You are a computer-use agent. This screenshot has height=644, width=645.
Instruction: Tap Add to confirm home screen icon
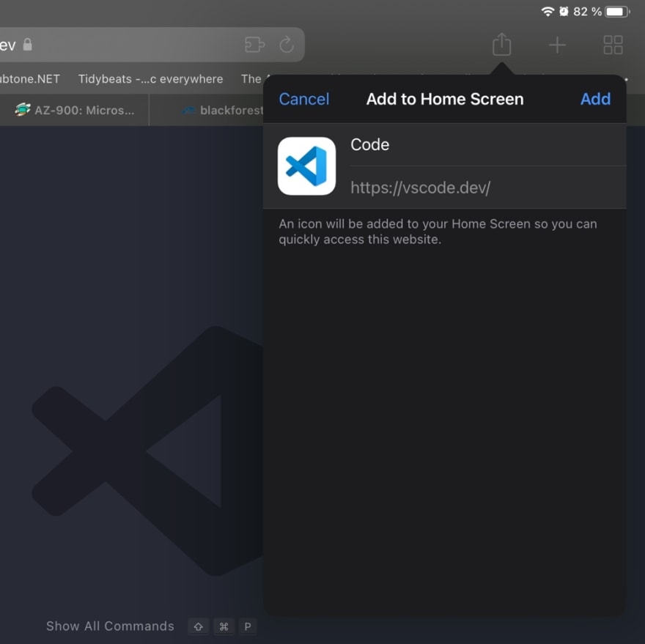tap(595, 99)
